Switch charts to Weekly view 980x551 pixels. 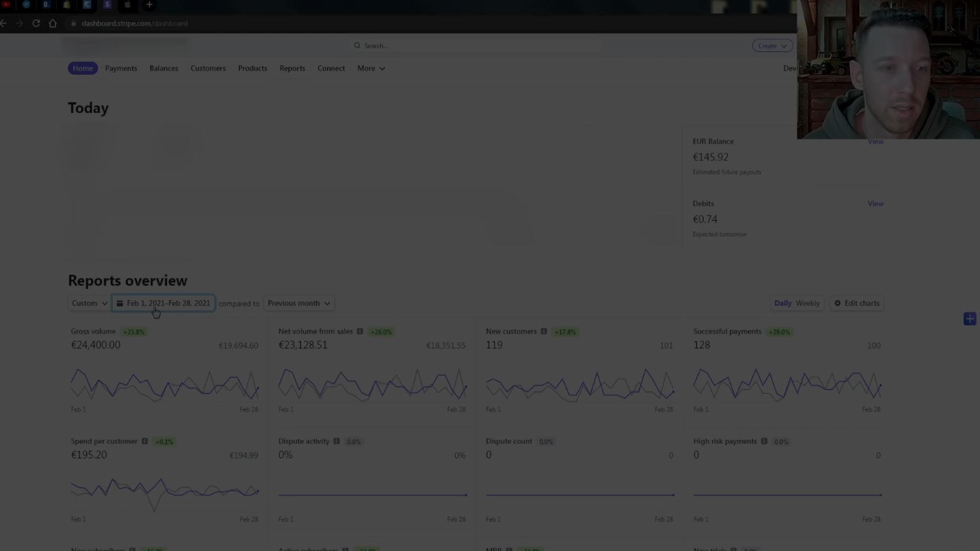point(807,303)
